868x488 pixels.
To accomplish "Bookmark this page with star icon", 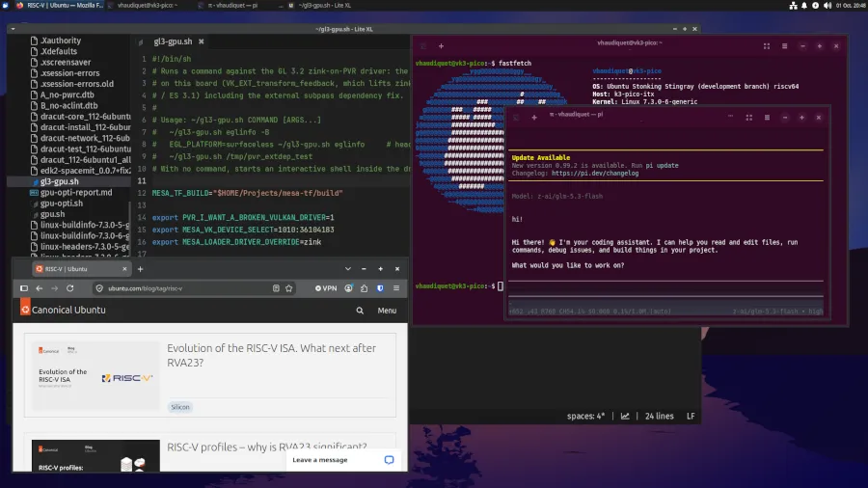I will [289, 288].
